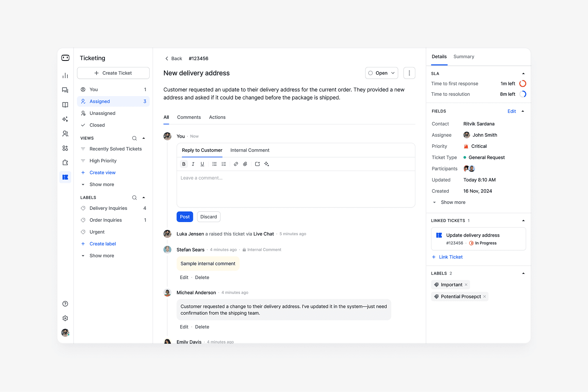The image size is (588, 392).
Task: Switch to the Summary tab
Action: point(464,57)
